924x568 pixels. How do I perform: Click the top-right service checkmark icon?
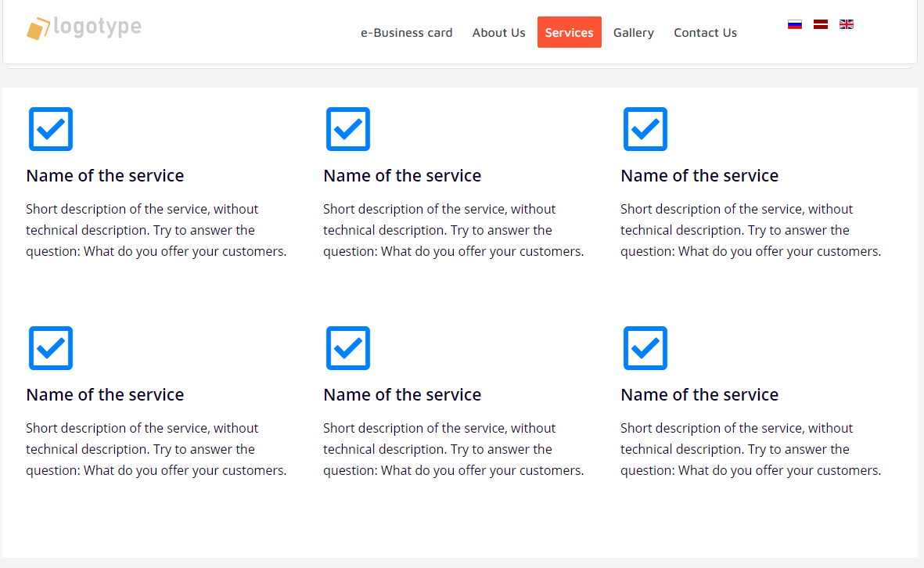point(645,129)
